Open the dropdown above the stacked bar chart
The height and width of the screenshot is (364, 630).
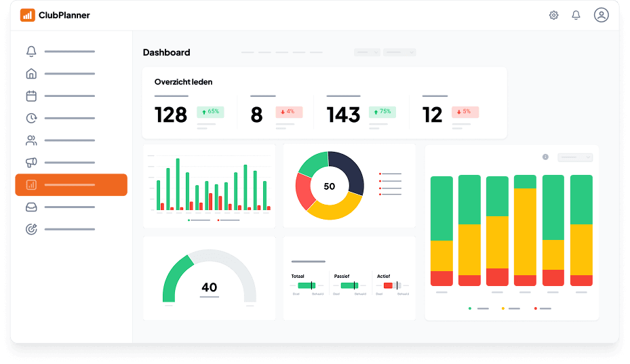pos(574,157)
